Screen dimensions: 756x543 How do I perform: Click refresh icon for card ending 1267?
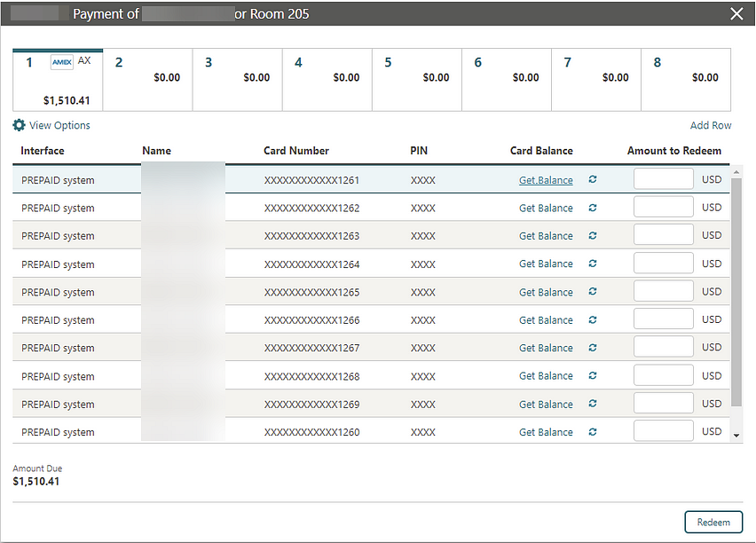pyautogui.click(x=593, y=348)
